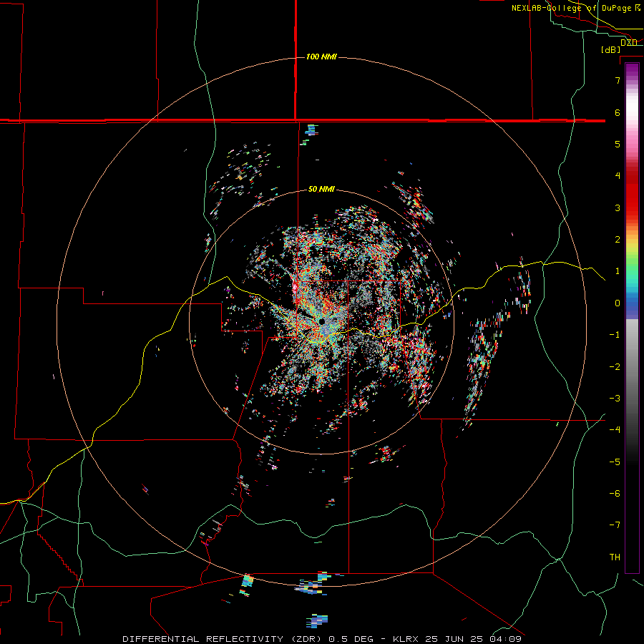Click the "2" value on the color scale
The height and width of the screenshot is (644, 644).
click(x=618, y=240)
